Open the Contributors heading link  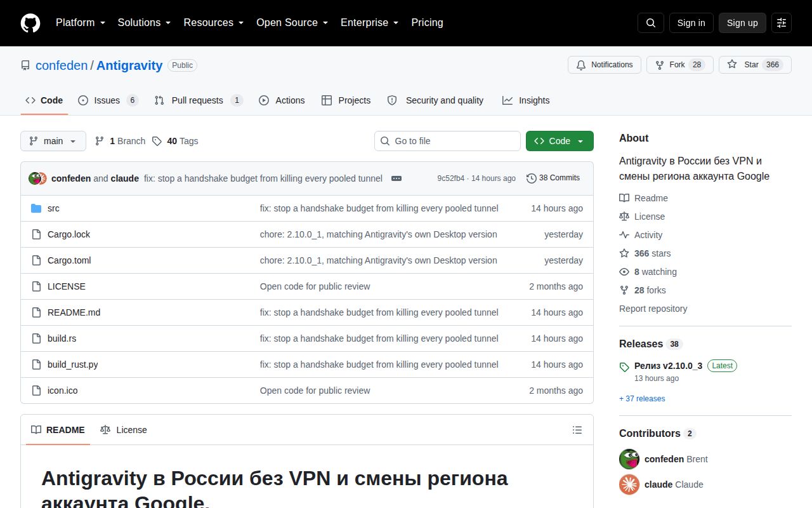click(x=650, y=433)
